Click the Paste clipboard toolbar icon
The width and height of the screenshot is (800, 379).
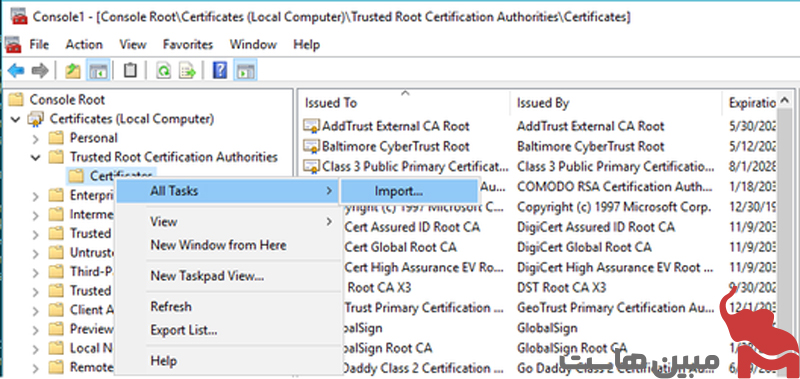[130, 70]
